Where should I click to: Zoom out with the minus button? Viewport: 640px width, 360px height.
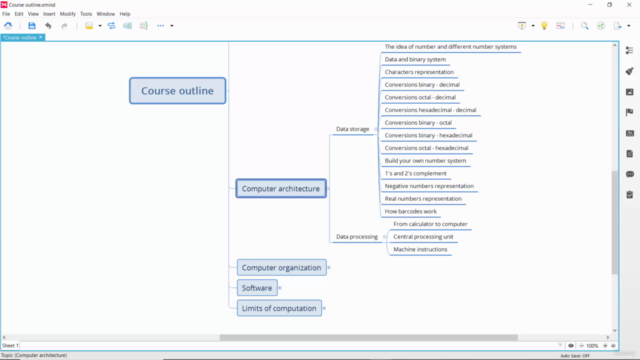pos(581,345)
